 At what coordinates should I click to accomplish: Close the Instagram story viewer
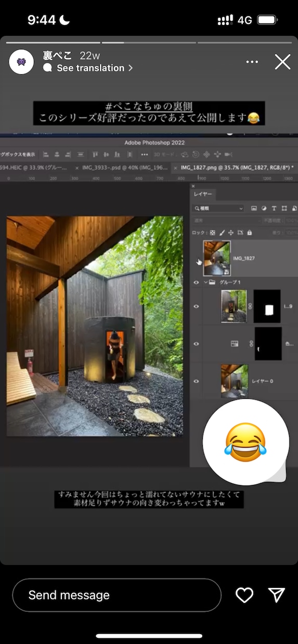[282, 62]
